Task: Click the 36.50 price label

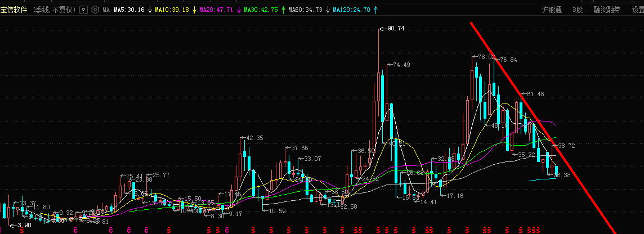Action: pyautogui.click(x=366, y=151)
